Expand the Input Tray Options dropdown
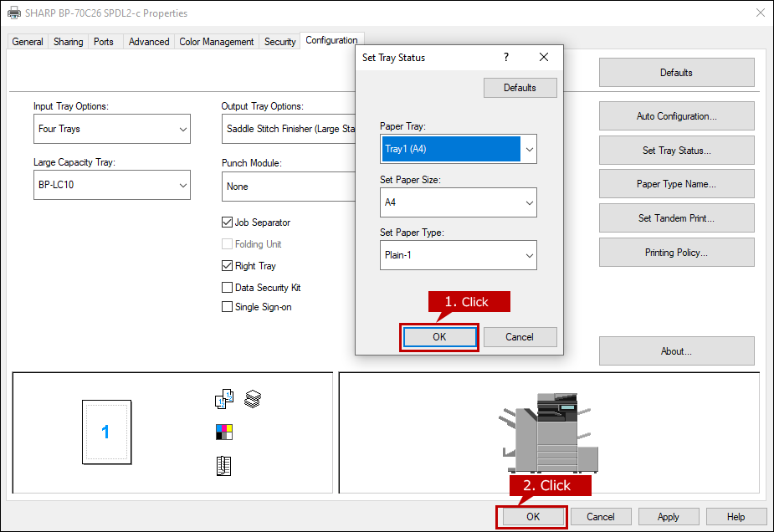The image size is (774, 532). tap(111, 130)
